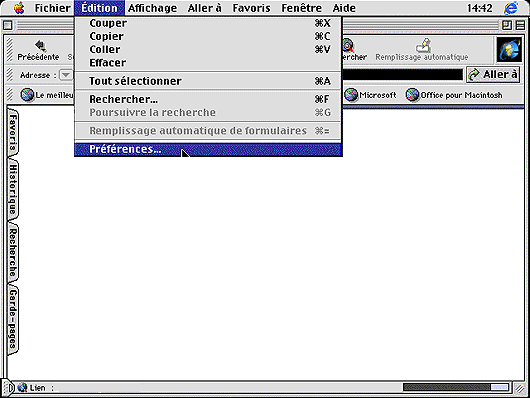Close the Édition menu title
Image resolution: width=530 pixels, height=398 pixels.
(99, 8)
